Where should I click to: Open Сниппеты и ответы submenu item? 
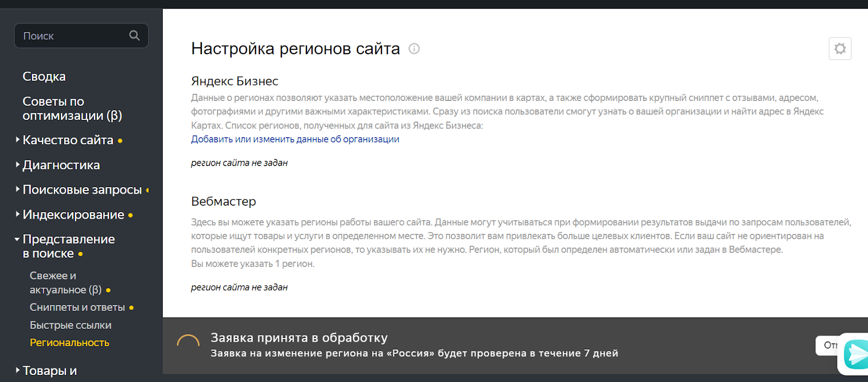pyautogui.click(x=77, y=307)
